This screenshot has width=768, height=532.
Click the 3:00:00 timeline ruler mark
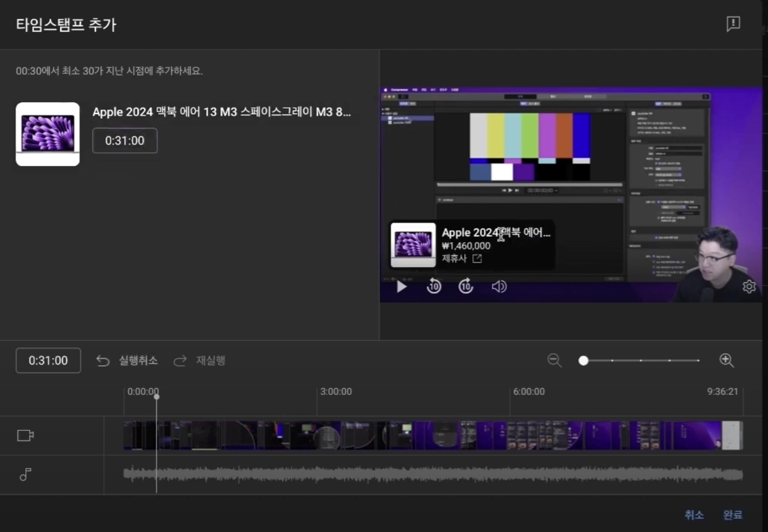pyautogui.click(x=336, y=392)
